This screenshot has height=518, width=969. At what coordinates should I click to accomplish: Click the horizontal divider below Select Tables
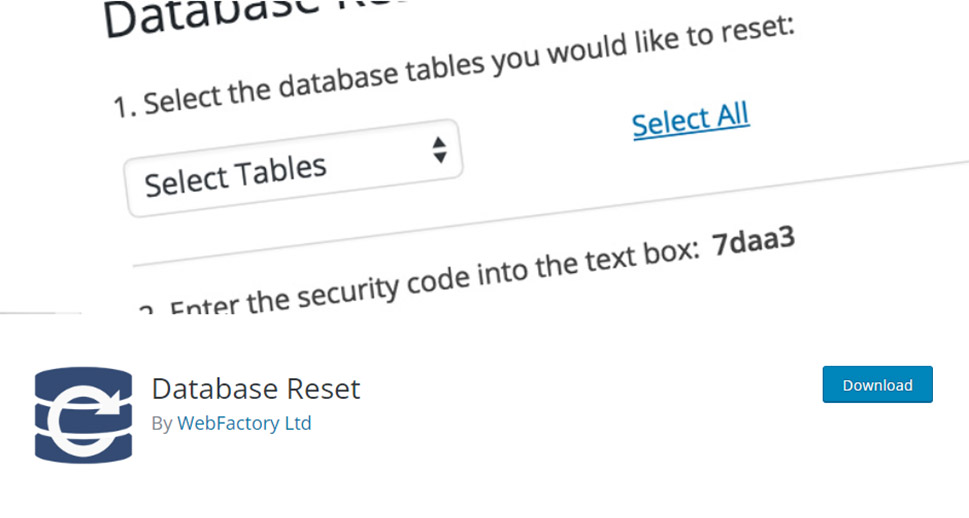tap(550, 213)
